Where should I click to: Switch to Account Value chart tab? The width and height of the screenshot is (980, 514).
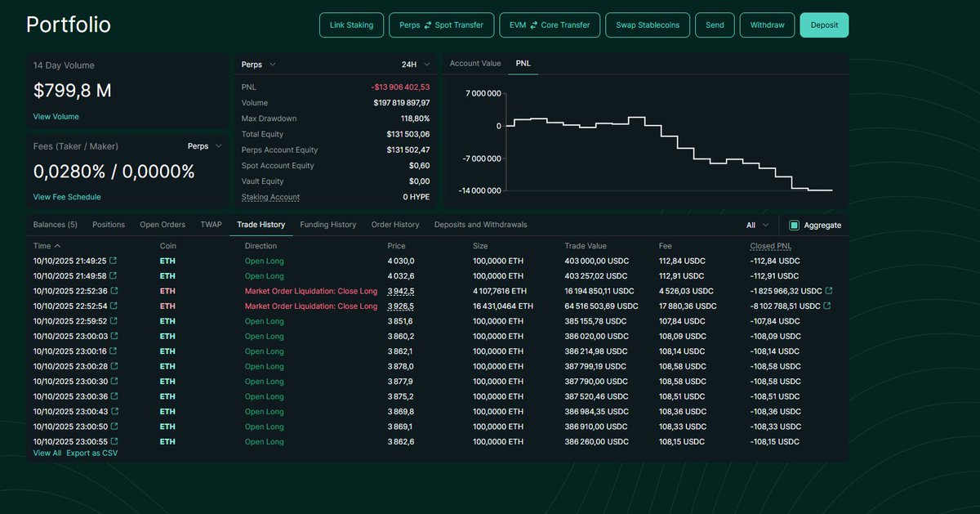point(475,64)
